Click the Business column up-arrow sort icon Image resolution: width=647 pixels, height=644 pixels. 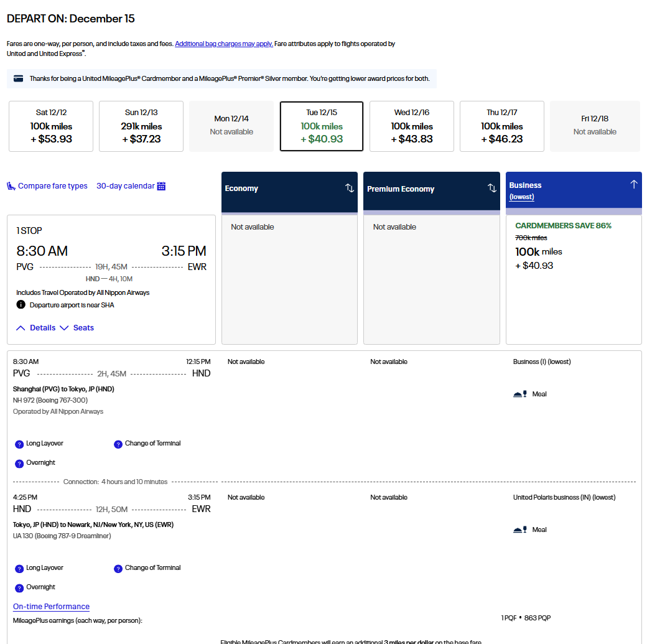tap(634, 185)
